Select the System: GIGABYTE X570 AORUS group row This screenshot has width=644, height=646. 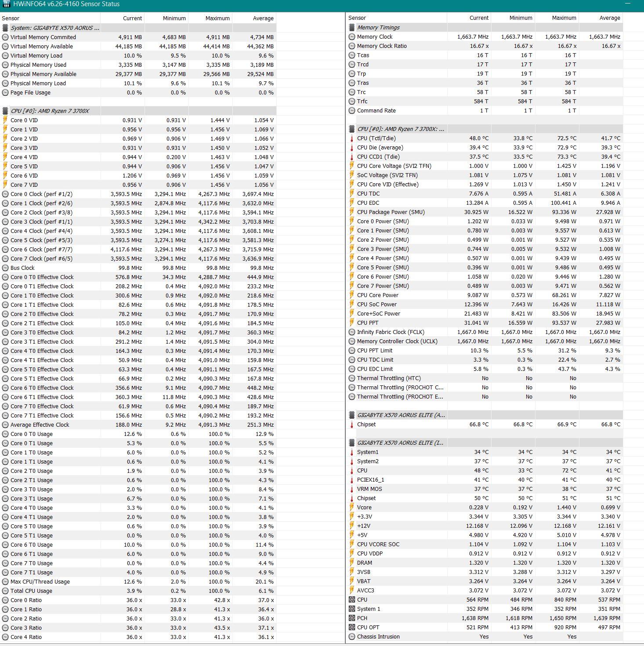pos(138,28)
